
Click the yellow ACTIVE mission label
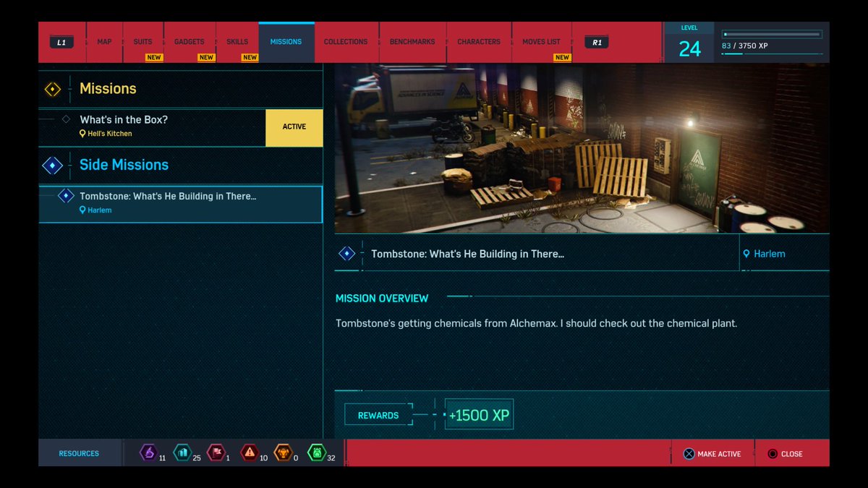(294, 127)
